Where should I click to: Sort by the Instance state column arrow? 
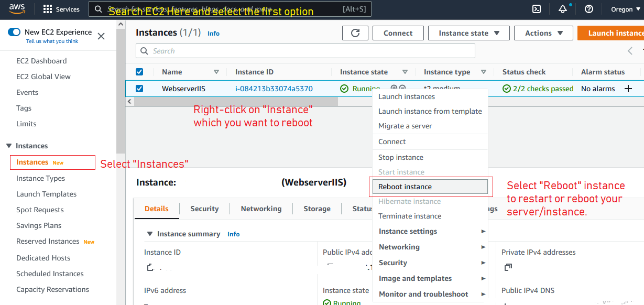click(x=405, y=72)
